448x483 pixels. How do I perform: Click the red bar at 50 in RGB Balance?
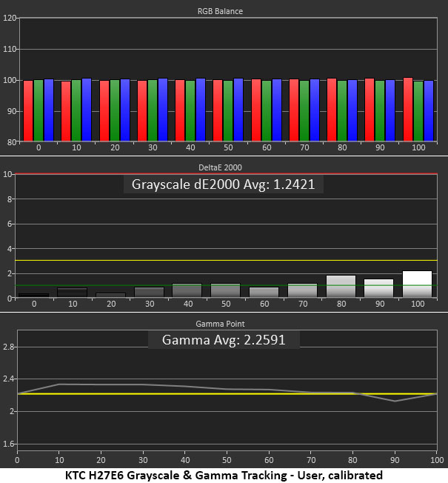pos(218,110)
